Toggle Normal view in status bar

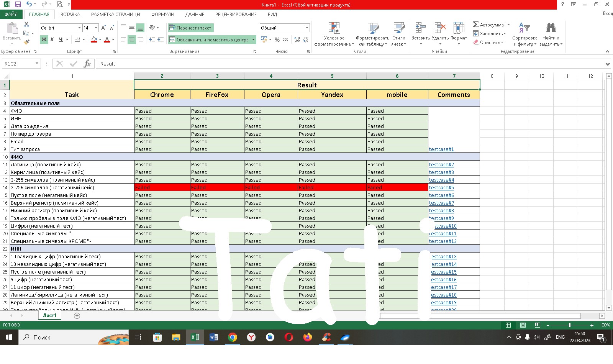[508, 325]
